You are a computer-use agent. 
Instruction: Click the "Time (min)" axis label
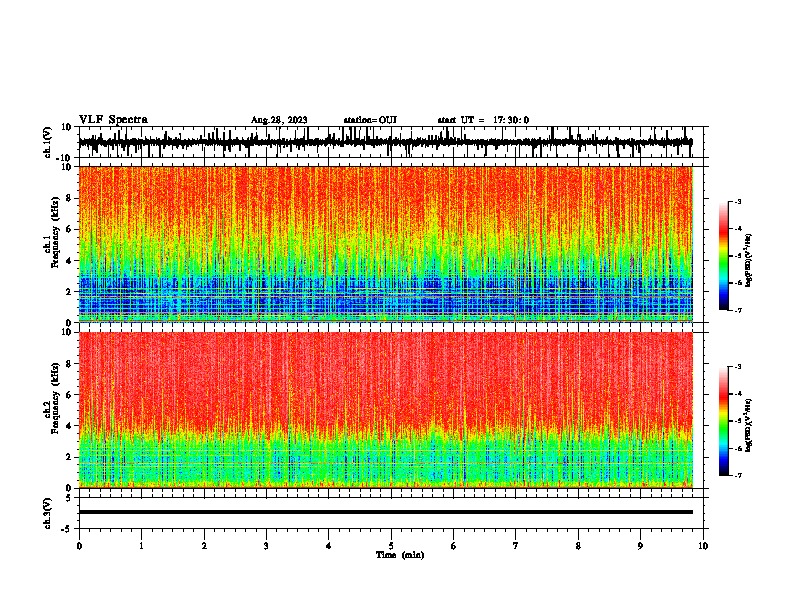(400, 555)
